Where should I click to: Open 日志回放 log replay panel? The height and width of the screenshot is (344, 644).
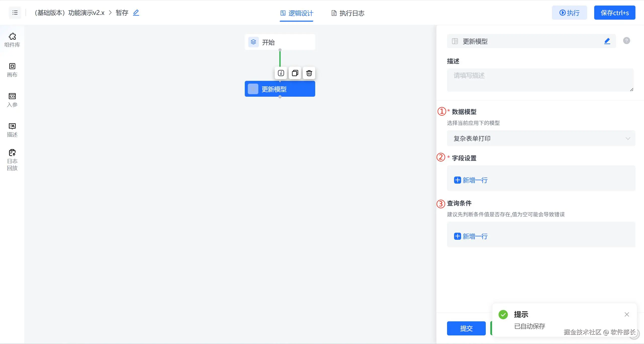pos(12,160)
